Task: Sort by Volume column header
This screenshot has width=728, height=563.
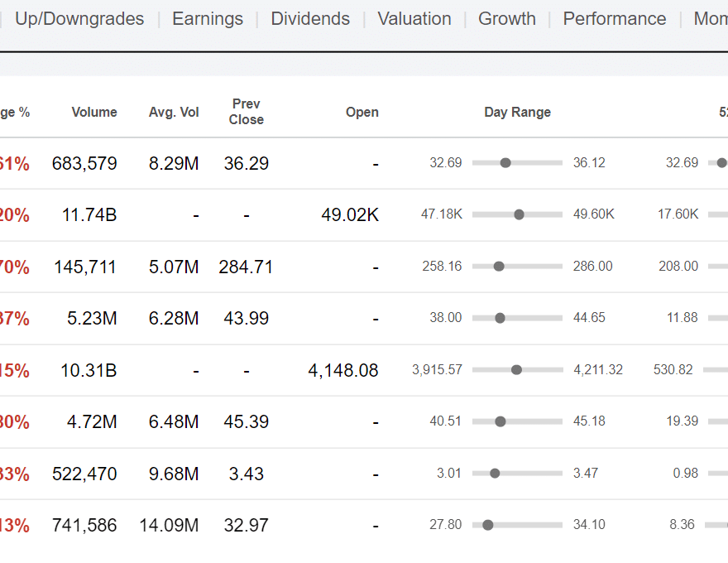Action: [x=94, y=112]
